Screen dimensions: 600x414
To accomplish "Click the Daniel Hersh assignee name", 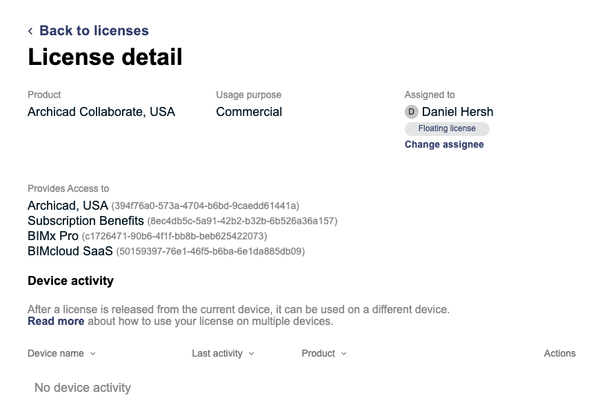I will coord(457,112).
